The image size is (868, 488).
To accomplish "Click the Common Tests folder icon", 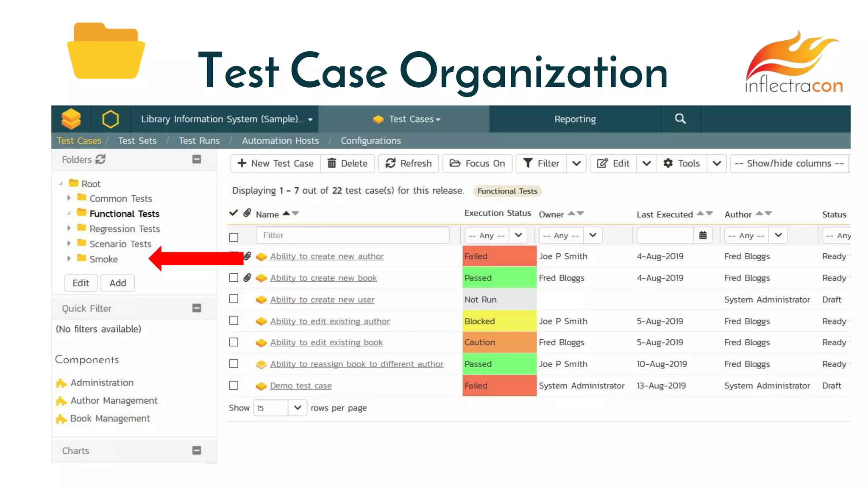I will 82,197.
